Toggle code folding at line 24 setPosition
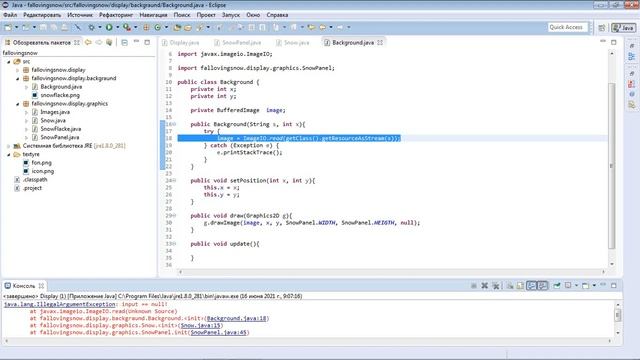 [x=175, y=180]
